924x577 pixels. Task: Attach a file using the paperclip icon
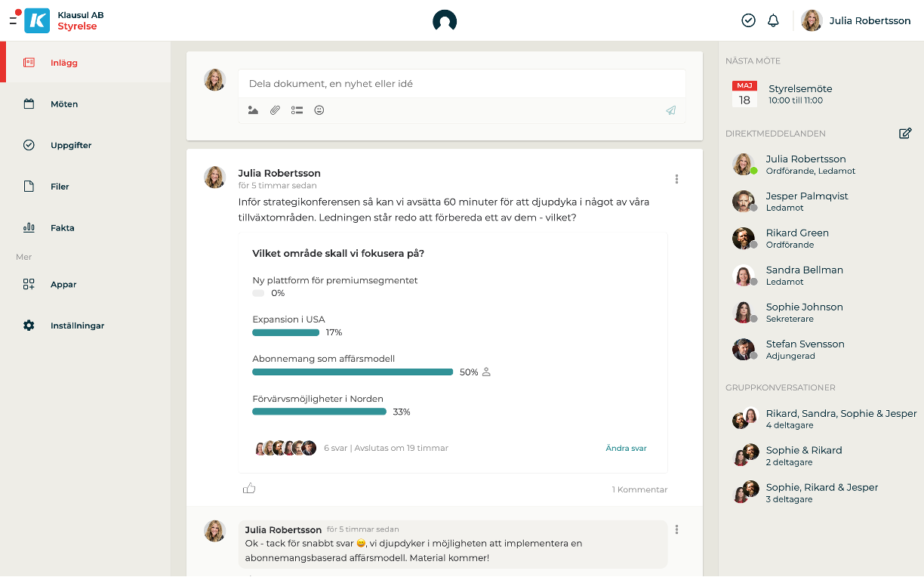tap(275, 110)
